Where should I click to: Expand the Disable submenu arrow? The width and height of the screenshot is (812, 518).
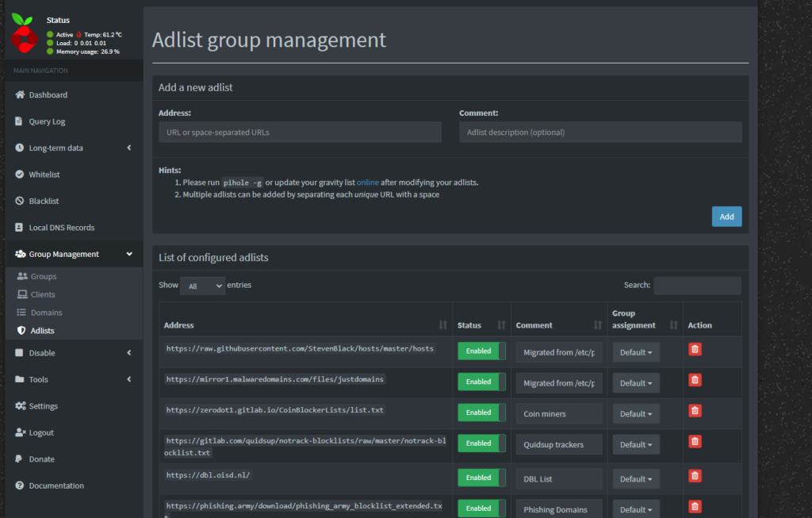point(129,353)
